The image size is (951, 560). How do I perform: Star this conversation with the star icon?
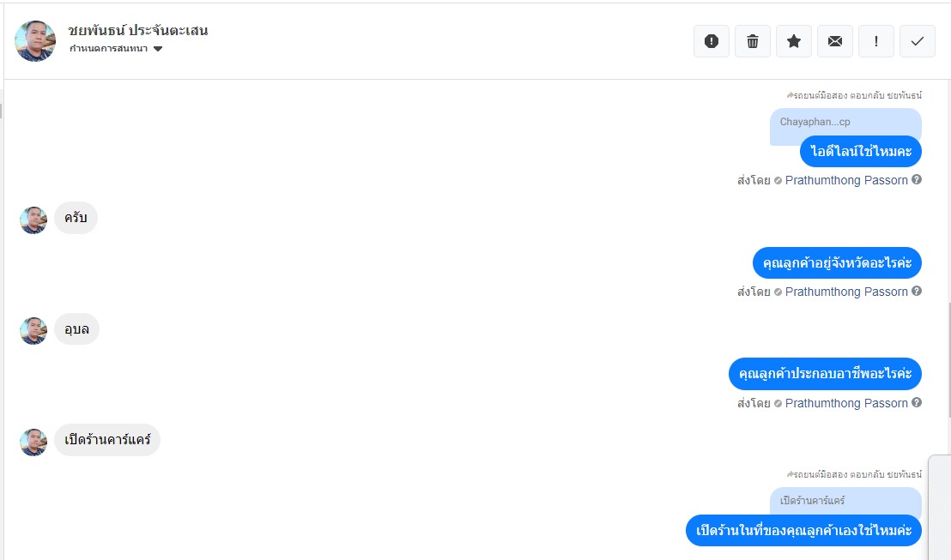tap(794, 41)
